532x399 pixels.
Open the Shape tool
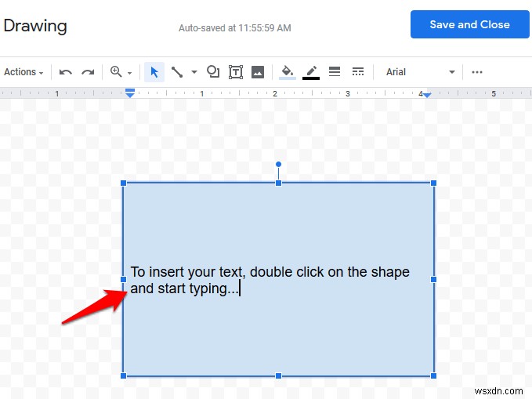[213, 71]
